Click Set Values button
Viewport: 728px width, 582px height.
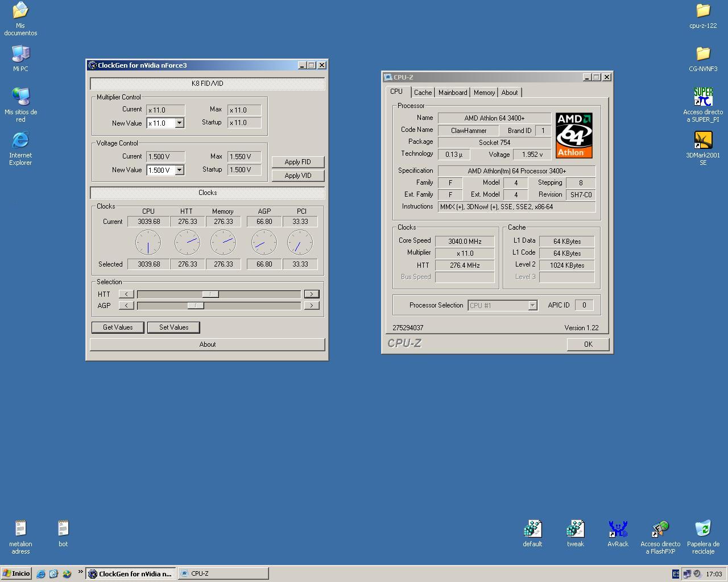click(x=173, y=327)
